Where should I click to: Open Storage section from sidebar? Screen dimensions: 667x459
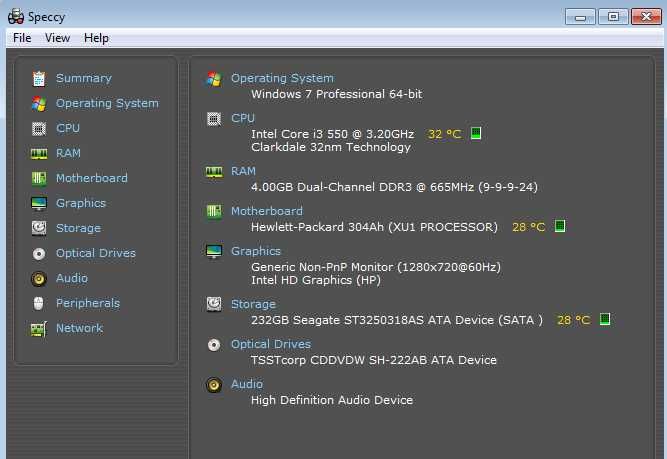(x=78, y=228)
